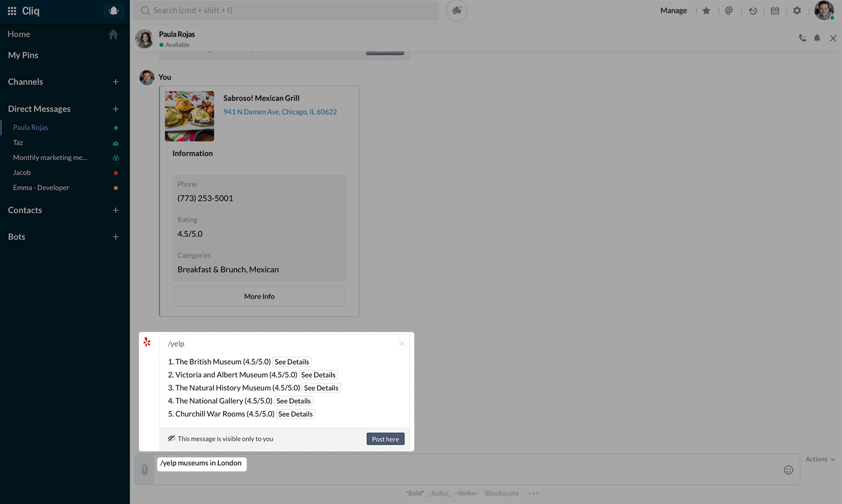Add a new bot with plus icon

(116, 237)
